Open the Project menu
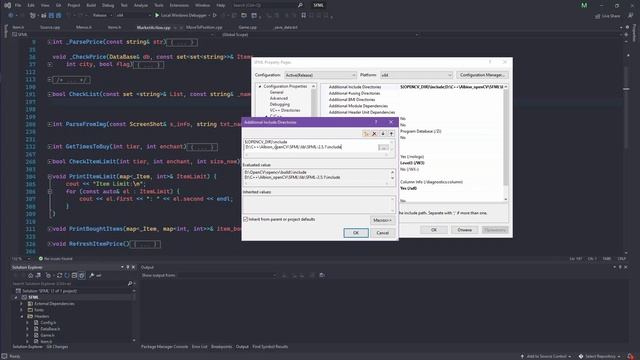 74,5
